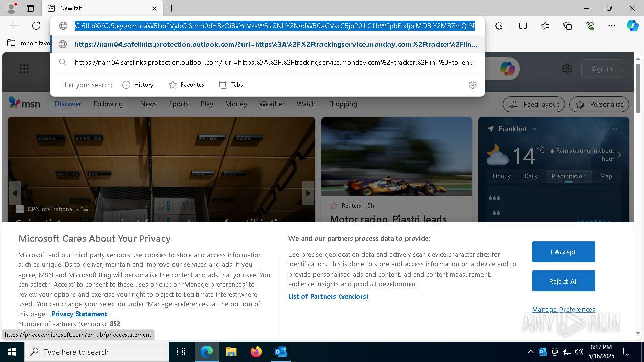Open the News category
The height and width of the screenshot is (362, 644).
(x=148, y=104)
